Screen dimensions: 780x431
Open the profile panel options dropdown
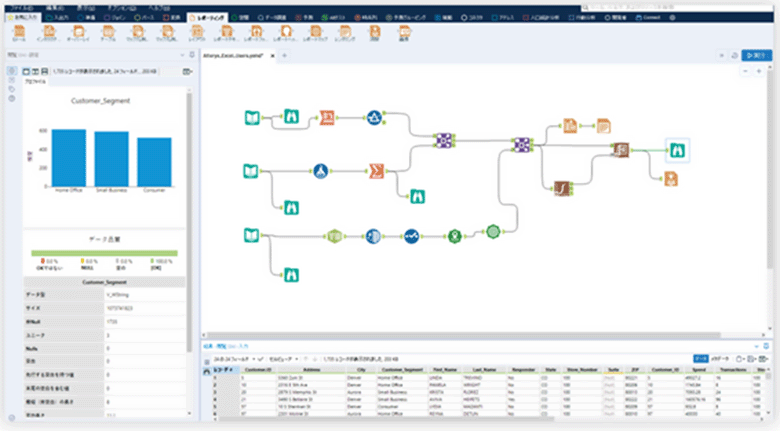click(x=188, y=72)
